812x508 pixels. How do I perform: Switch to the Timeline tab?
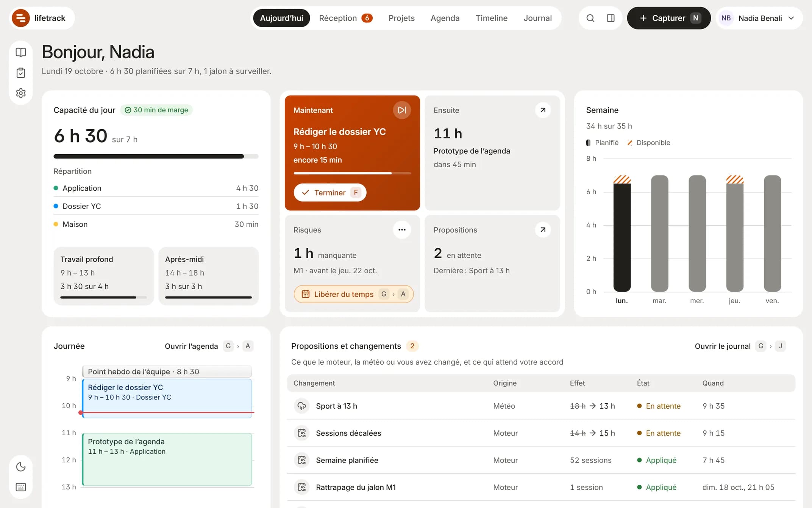491,18
